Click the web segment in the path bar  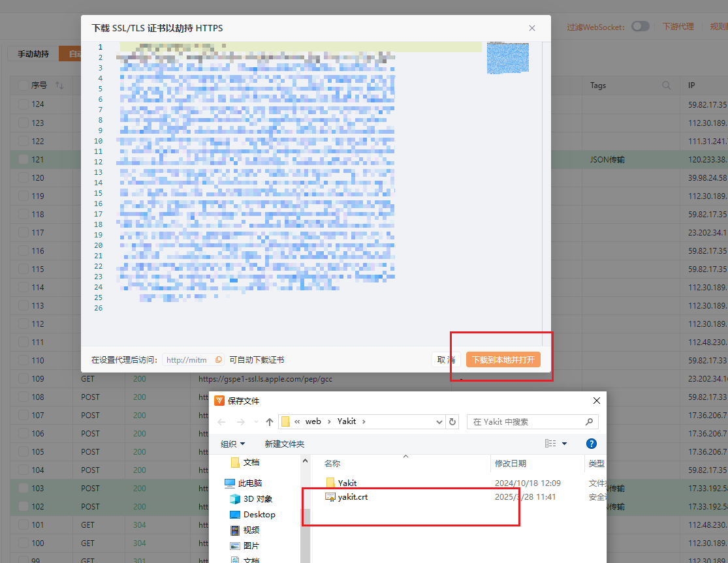[x=313, y=421]
